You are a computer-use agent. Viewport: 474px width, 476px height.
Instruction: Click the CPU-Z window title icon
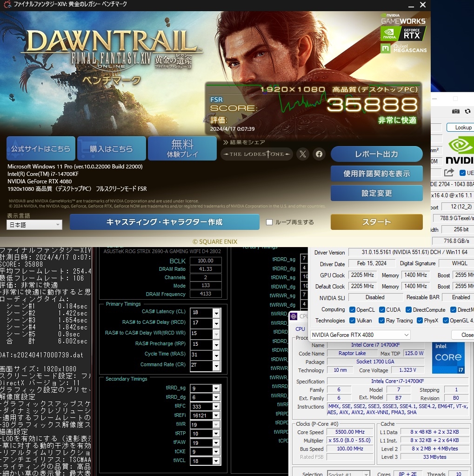tap(294, 316)
